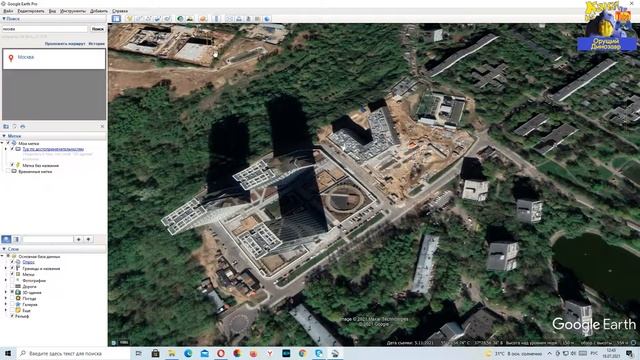Click the Print toolbar icon
This screenshot has width=640, height=360.
coord(239,19)
